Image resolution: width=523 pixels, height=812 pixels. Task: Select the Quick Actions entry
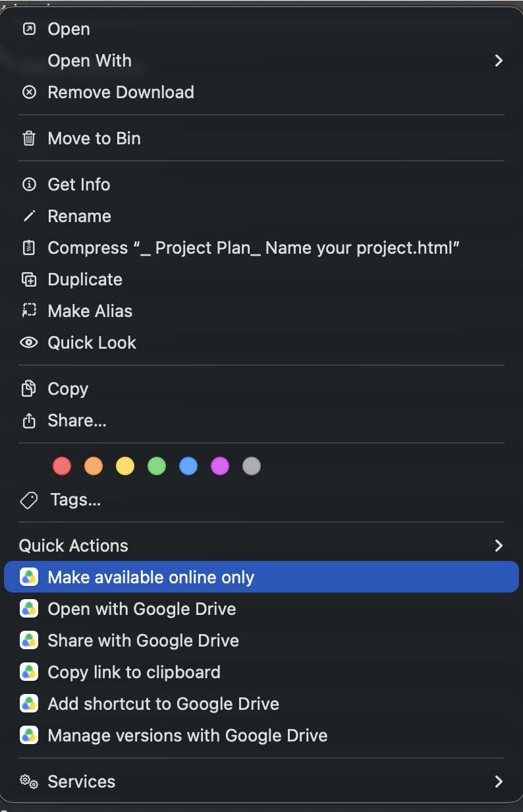pos(261,546)
